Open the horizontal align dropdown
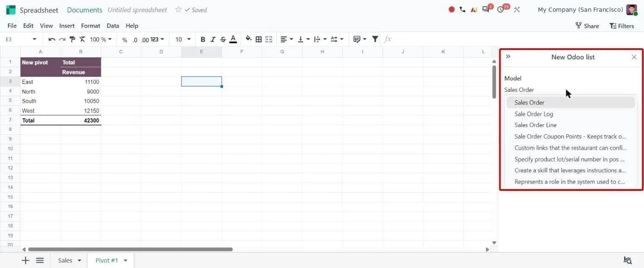644x268 pixels. pos(287,39)
